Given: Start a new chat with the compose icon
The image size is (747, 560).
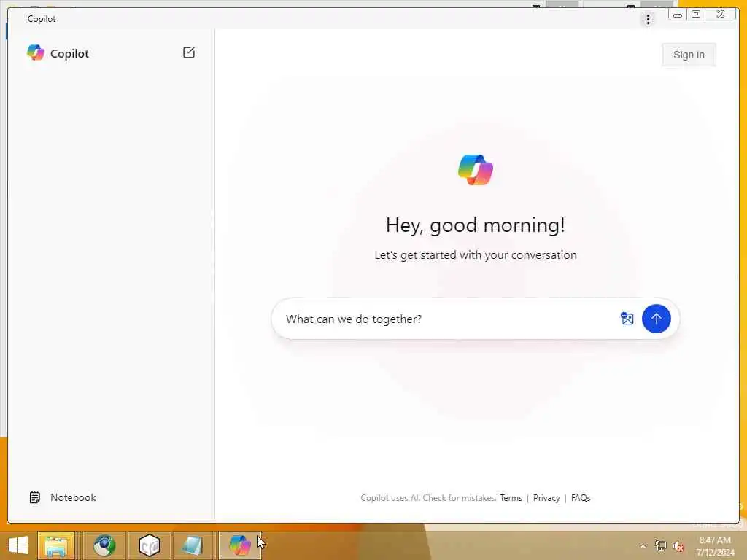Looking at the screenshot, I should point(189,52).
